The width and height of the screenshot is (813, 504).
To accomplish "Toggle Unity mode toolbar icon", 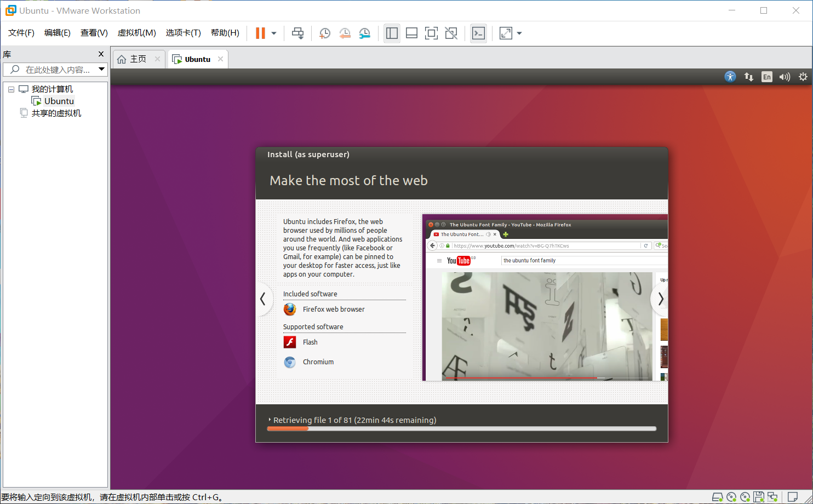I will tap(451, 33).
